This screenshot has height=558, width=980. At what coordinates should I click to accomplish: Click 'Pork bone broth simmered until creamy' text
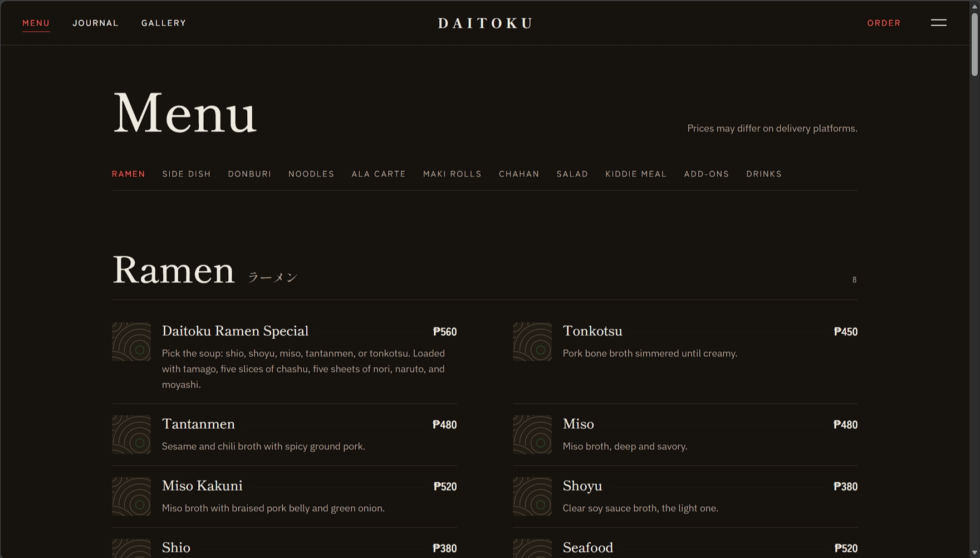pyautogui.click(x=650, y=353)
